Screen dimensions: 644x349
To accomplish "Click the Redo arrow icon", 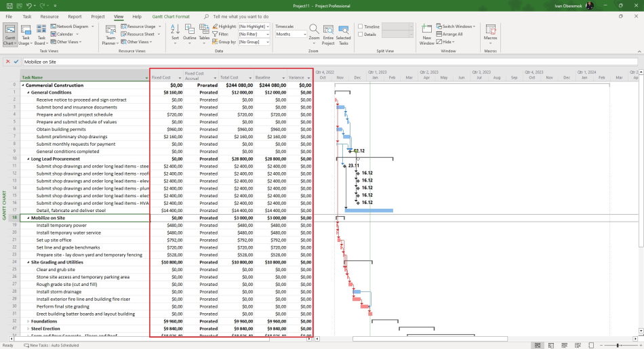I will coord(42,5).
